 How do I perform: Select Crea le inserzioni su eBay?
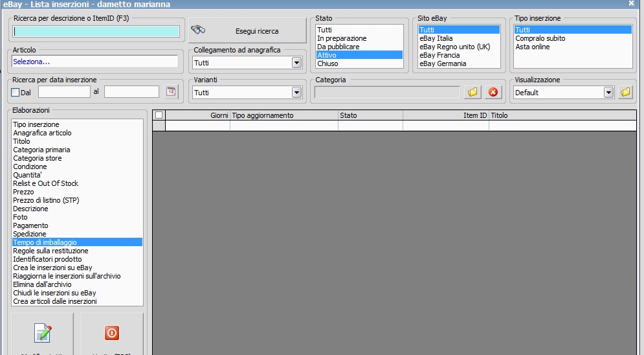[x=77, y=268]
